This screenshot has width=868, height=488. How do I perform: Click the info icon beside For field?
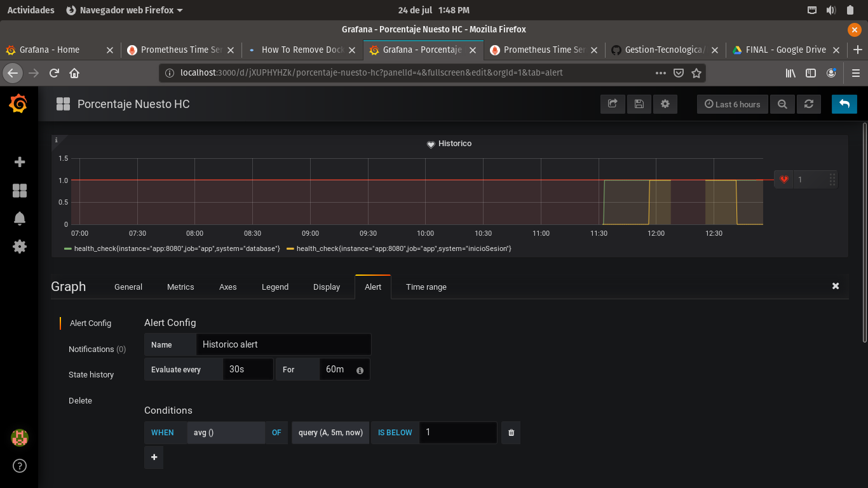(x=360, y=370)
